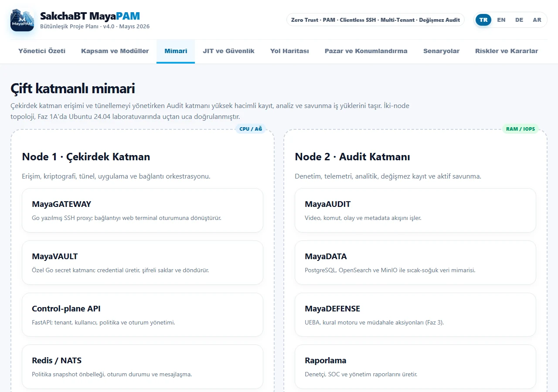Select the MayaAUDIT card
Image resolution: width=558 pixels, height=392 pixels.
pyautogui.click(x=415, y=210)
